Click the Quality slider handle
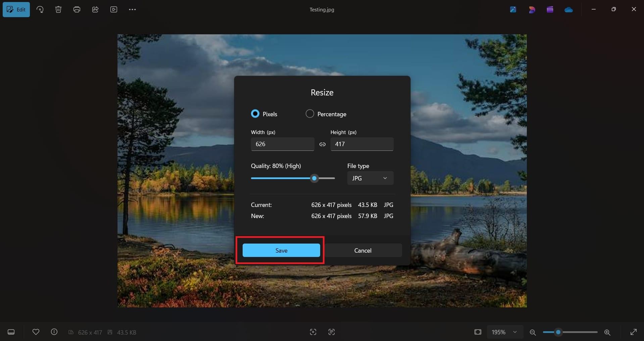 314,178
